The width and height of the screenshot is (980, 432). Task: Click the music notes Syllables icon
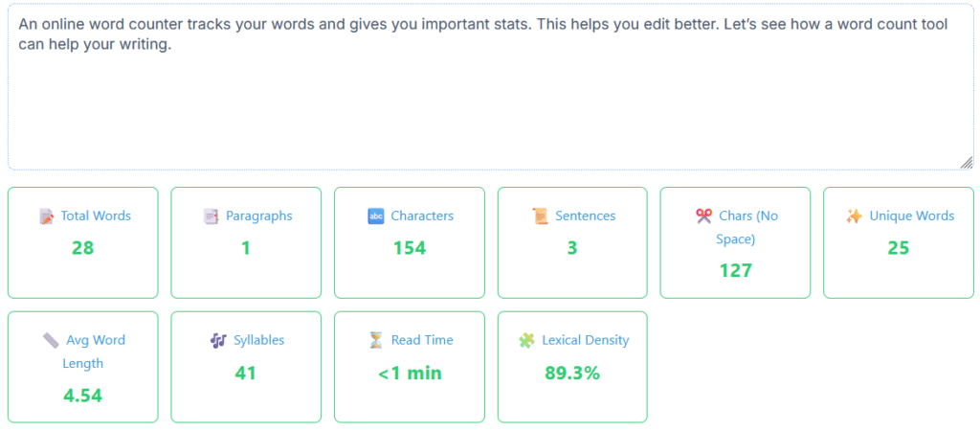click(218, 341)
